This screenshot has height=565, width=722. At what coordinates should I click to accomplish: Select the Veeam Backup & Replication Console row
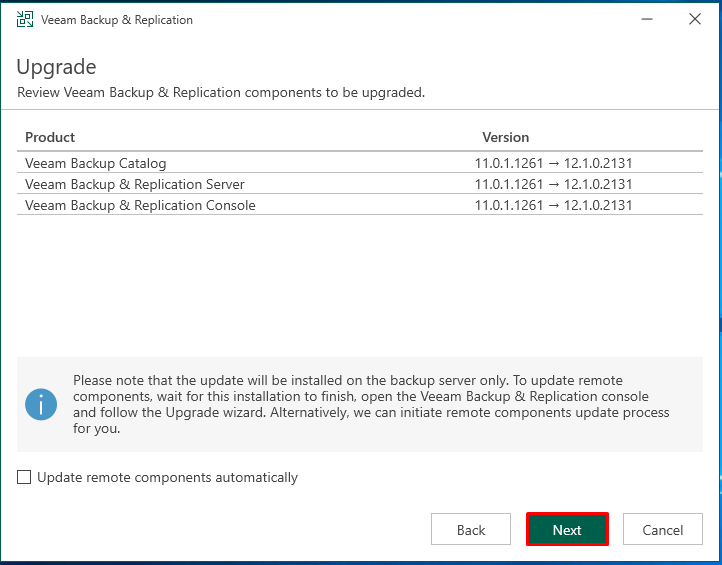pyautogui.click(x=360, y=205)
